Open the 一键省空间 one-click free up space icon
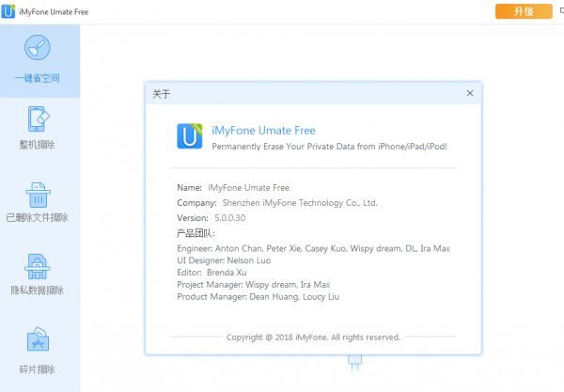Screen dimensions: 564x392 pos(38,48)
